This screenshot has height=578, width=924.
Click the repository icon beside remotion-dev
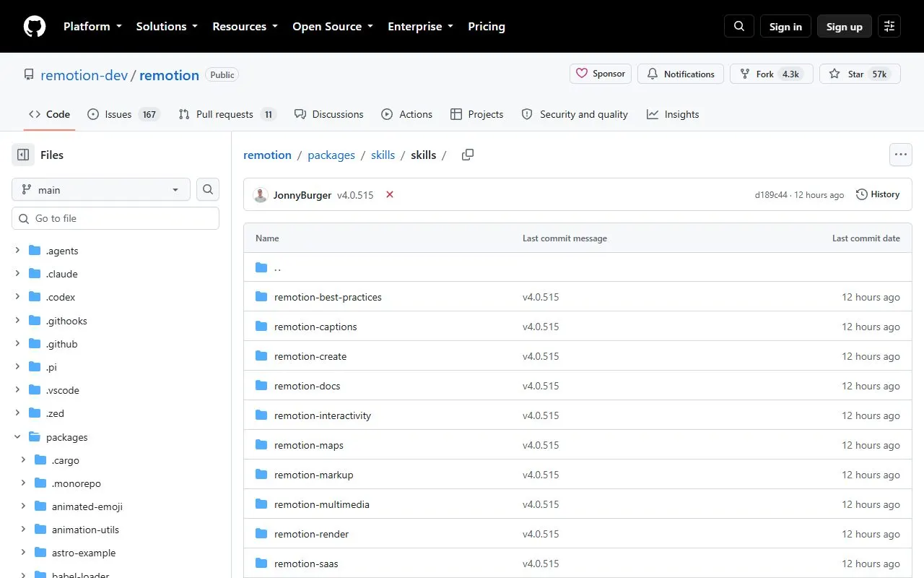point(29,75)
